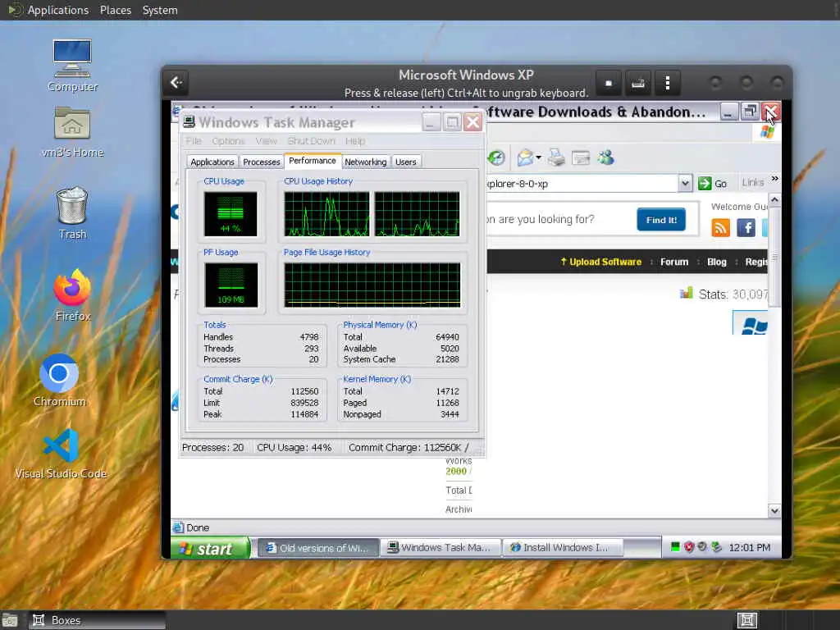Click the Stats bar chart icon
The image size is (840, 630).
[687, 293]
